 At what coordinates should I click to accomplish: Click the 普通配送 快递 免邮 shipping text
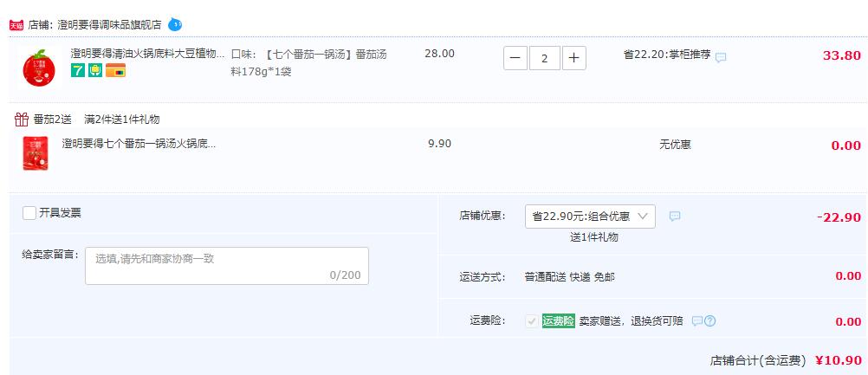[x=570, y=276]
